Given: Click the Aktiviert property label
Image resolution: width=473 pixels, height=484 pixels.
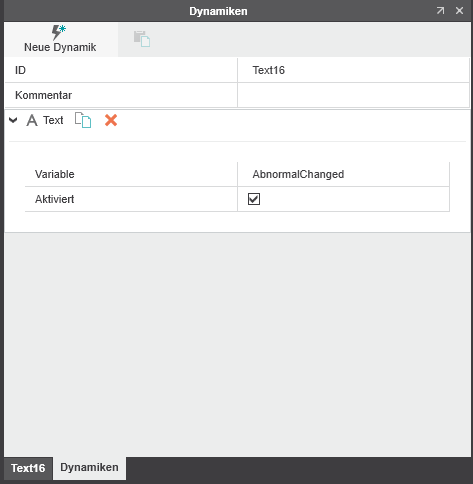Looking at the screenshot, I should [x=55, y=199].
